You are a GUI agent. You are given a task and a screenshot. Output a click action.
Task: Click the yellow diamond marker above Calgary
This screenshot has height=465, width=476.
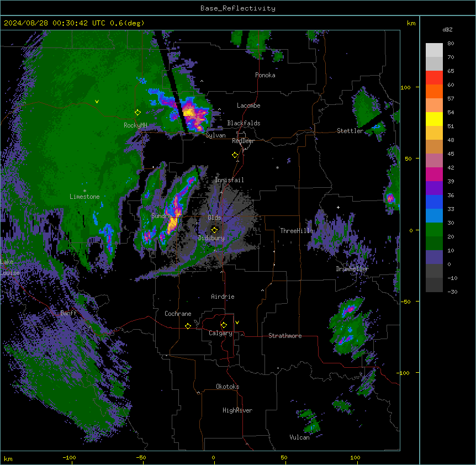coord(224,325)
